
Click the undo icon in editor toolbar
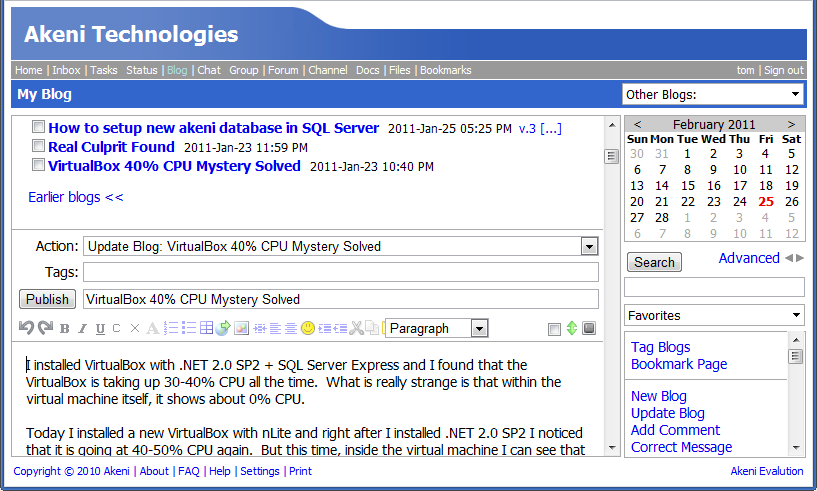click(27, 328)
